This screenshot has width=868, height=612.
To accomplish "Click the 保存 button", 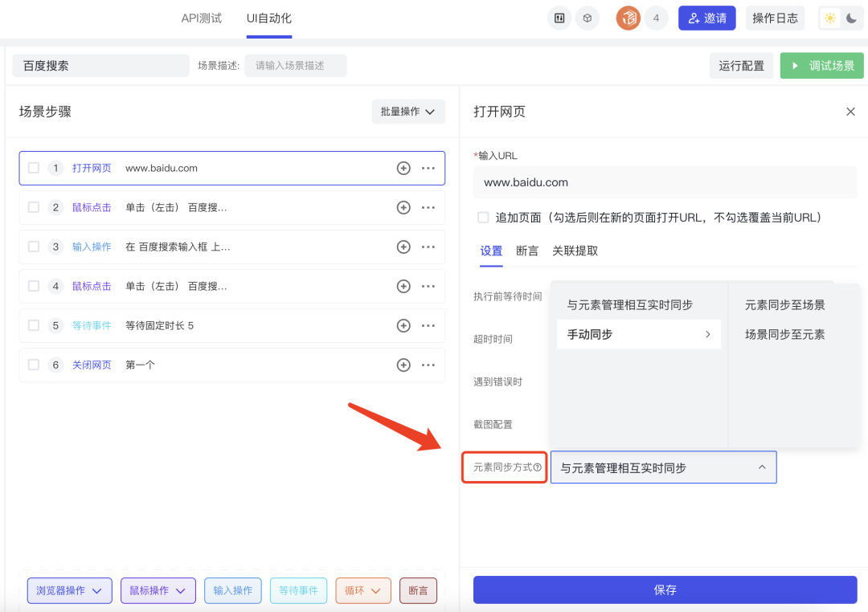I will click(665, 590).
